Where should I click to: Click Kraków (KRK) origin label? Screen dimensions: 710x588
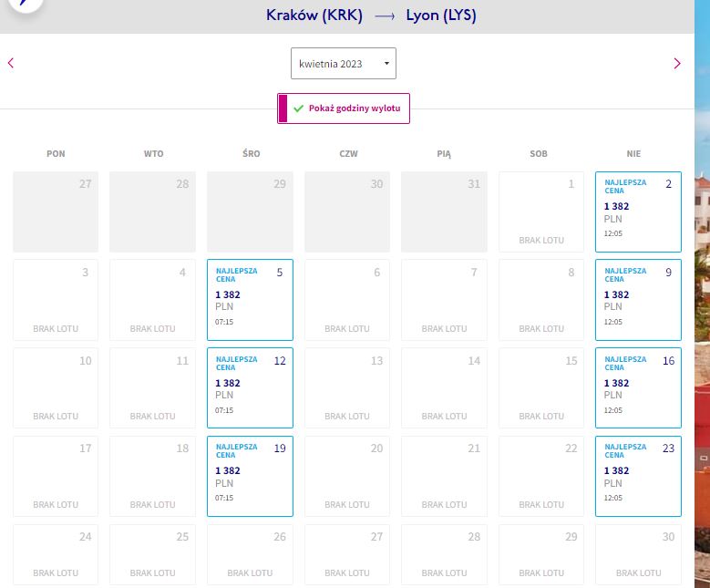coord(314,15)
